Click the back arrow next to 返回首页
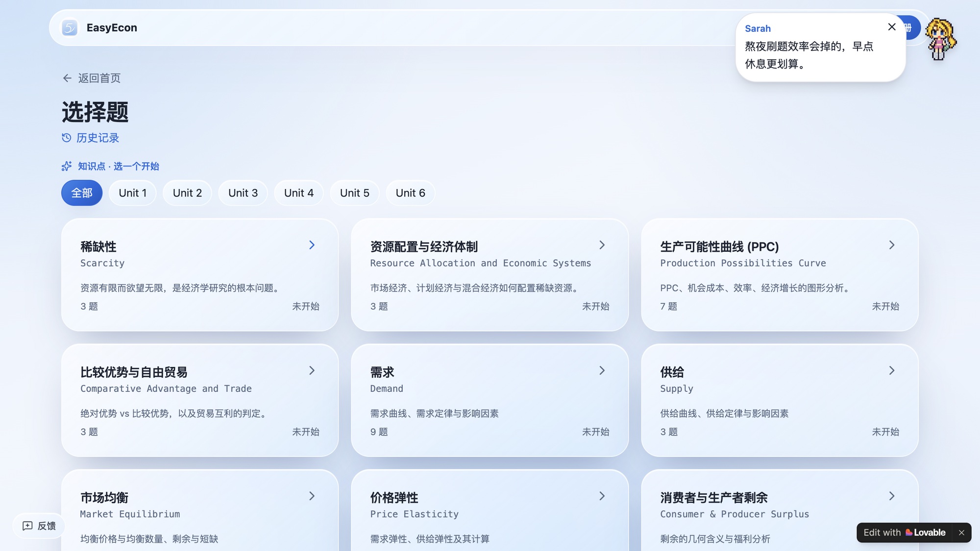 [67, 78]
